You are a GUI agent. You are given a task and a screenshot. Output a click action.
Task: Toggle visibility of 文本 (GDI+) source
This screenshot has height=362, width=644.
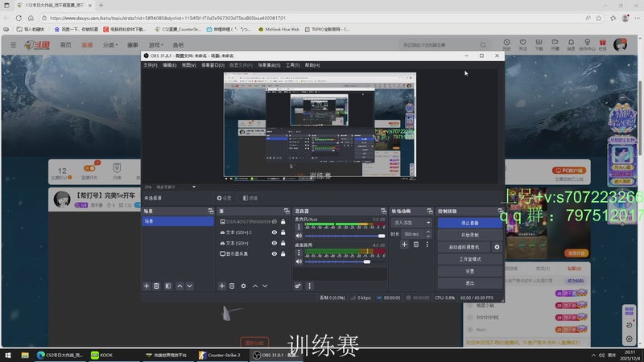274,243
